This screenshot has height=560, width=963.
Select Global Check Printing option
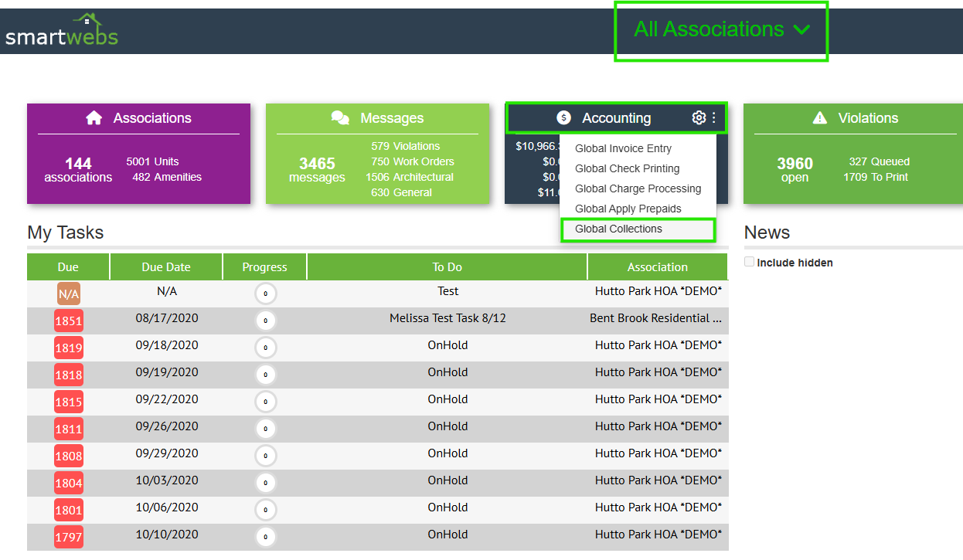(627, 168)
